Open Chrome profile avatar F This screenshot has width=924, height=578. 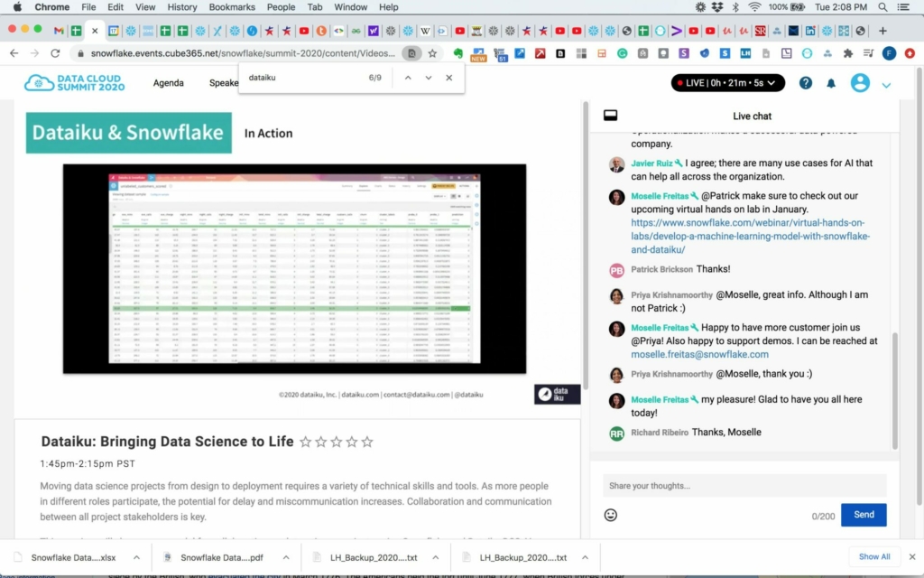click(x=889, y=53)
